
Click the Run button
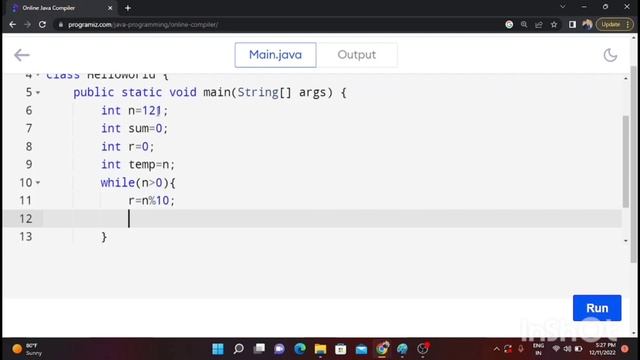coord(597,308)
